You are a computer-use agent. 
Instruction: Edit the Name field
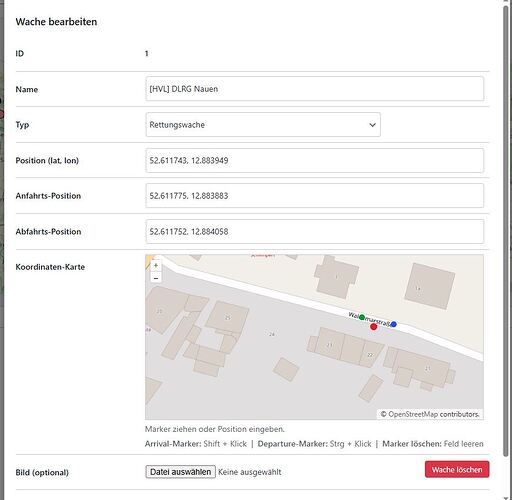315,89
